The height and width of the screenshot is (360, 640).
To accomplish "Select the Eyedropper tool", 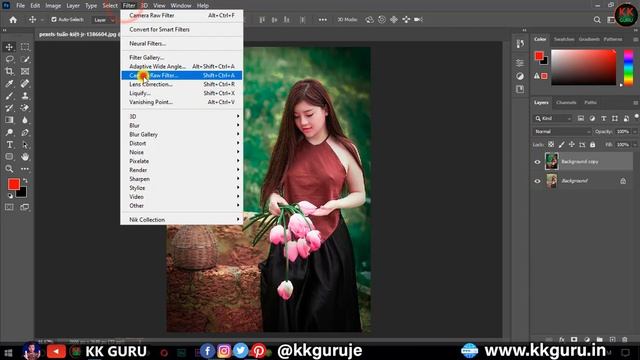I will 9,84.
